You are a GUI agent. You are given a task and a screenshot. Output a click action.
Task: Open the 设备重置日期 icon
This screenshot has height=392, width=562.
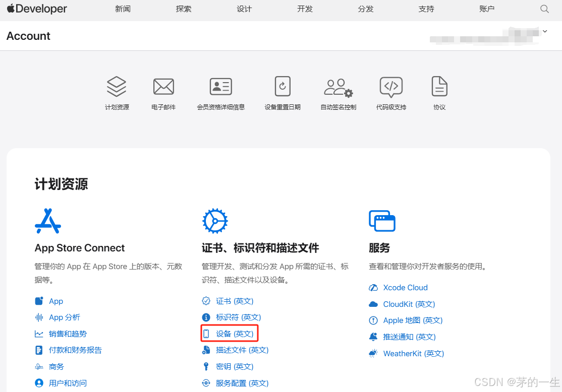(x=283, y=86)
